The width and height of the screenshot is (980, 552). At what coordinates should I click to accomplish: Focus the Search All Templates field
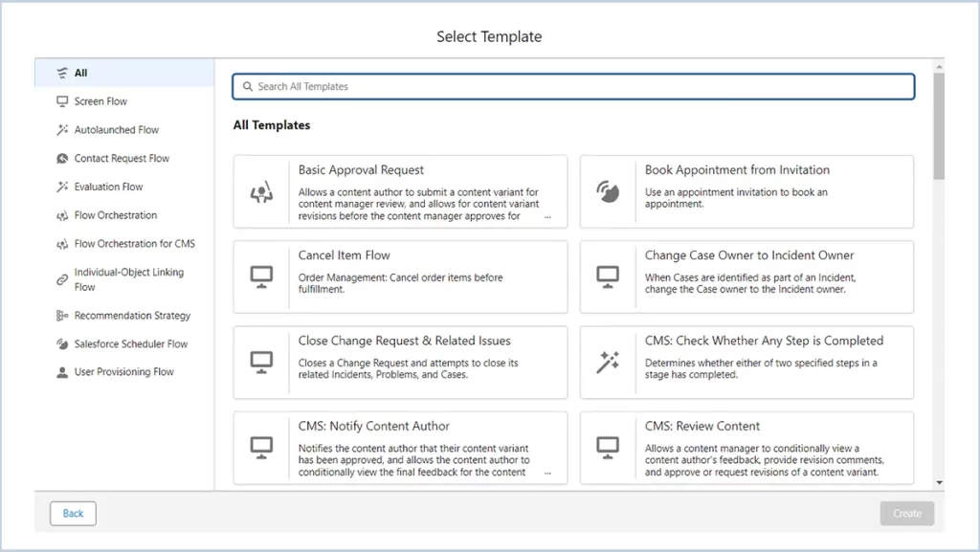pos(573,87)
